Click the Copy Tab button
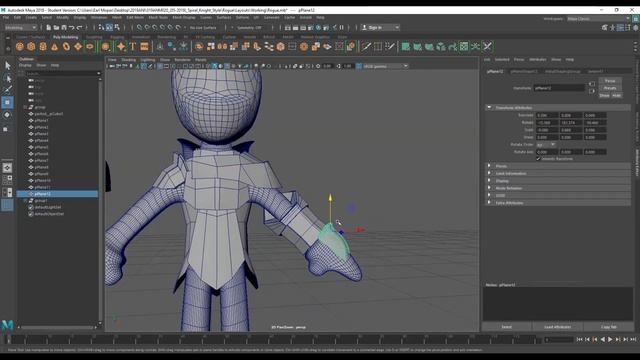The image size is (640, 360). [609, 327]
